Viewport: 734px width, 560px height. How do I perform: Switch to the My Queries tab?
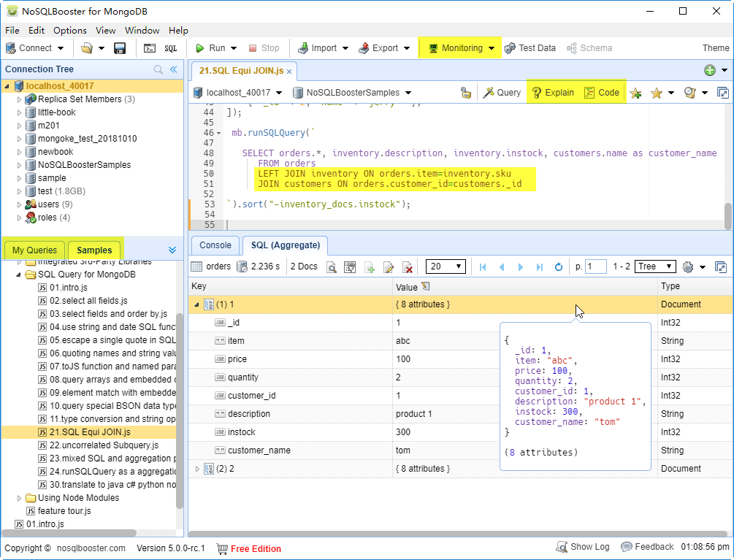point(34,250)
